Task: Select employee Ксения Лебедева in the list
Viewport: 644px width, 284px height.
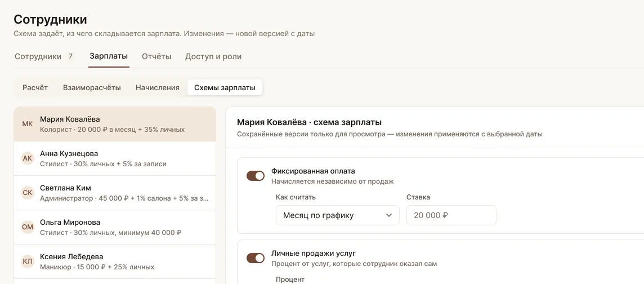Action: point(115,261)
